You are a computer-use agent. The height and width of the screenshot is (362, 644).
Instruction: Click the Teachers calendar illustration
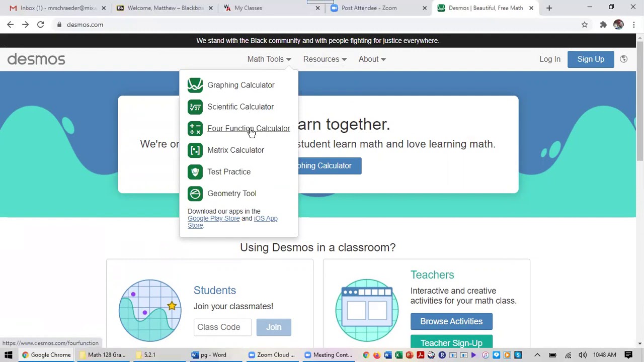tap(367, 310)
